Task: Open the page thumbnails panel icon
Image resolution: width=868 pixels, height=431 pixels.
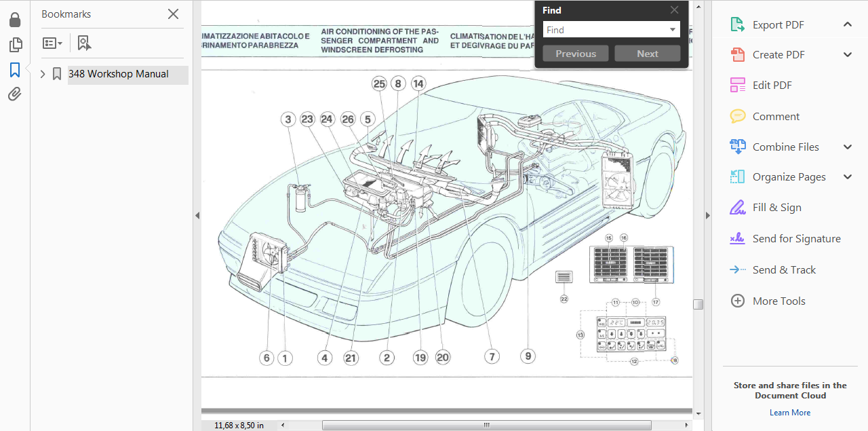Action: tap(15, 45)
